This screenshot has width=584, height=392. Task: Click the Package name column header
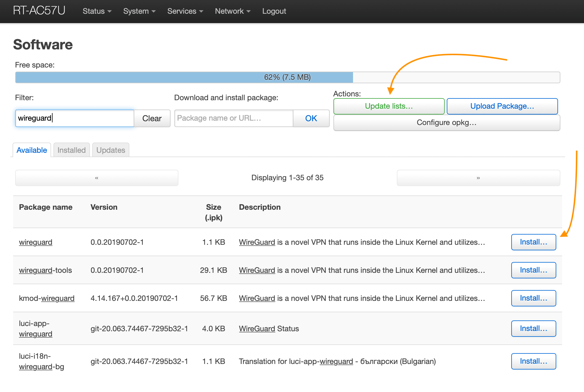click(46, 207)
